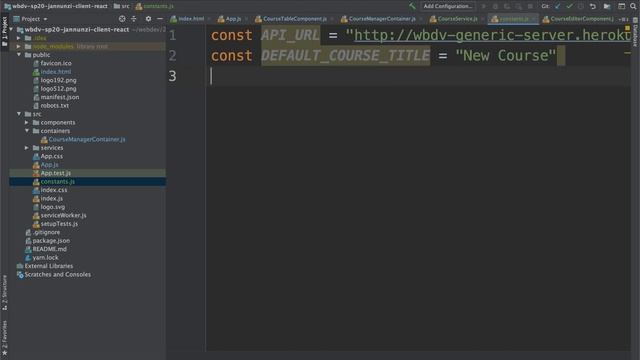This screenshot has height=360, width=640.
Task: Click the Git rollback undo arrow icon
Action: click(593, 6)
